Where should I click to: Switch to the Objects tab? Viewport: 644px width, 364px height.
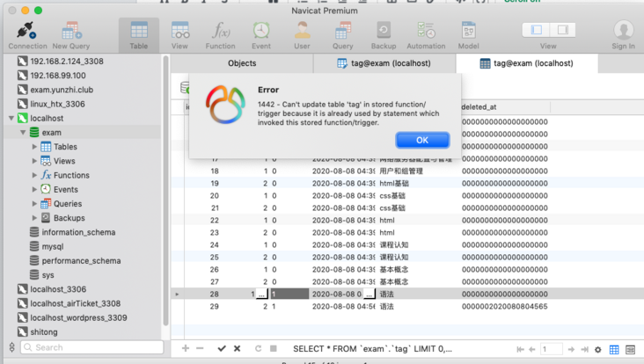click(x=242, y=63)
